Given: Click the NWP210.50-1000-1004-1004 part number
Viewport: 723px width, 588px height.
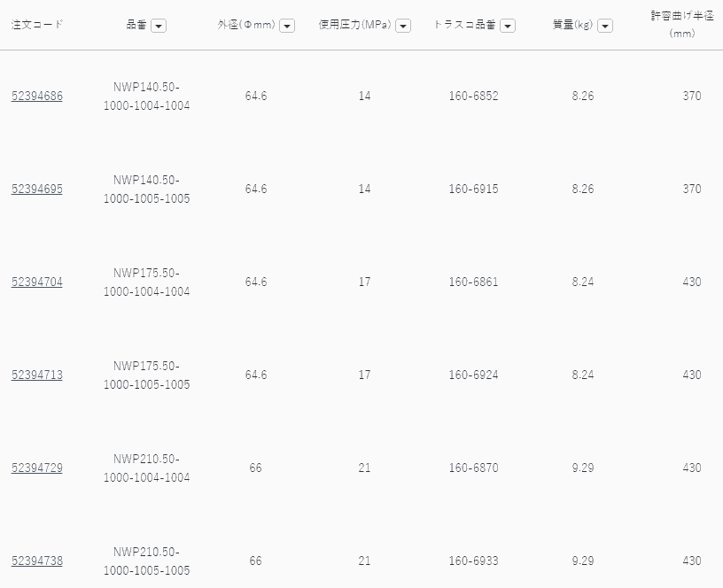Looking at the screenshot, I should pyautogui.click(x=146, y=468).
